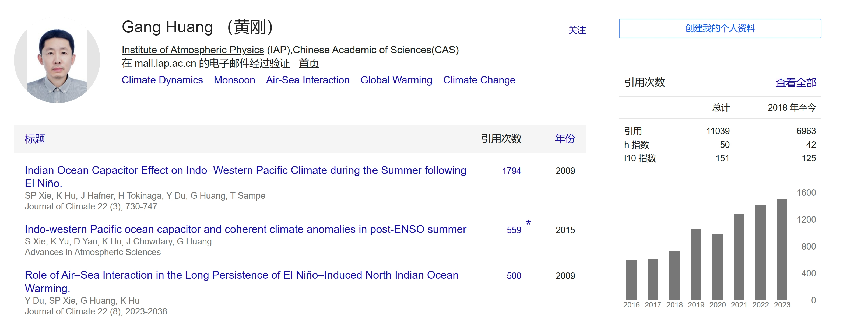This screenshot has height=319, width=868.
Task: View 1794 citations of first article
Action: point(511,171)
